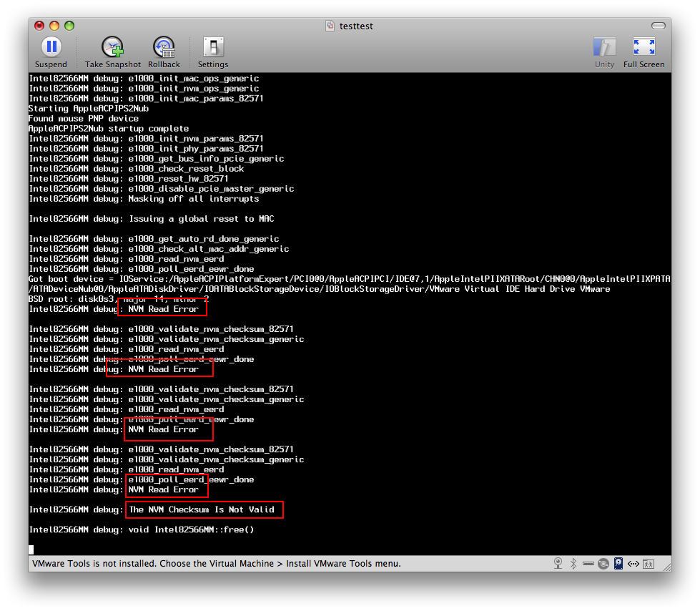Enter Full Screen mode

pyautogui.click(x=644, y=52)
